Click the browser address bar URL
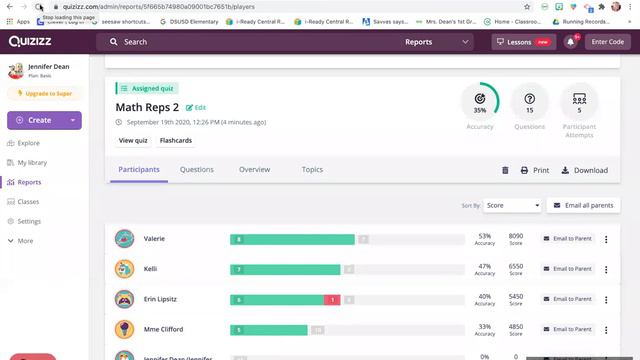This screenshot has width=640, height=360. [x=159, y=7]
